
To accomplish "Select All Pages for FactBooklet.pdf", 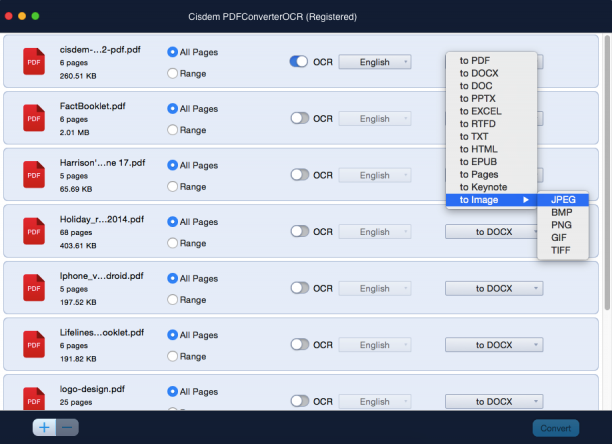I will point(173,108).
